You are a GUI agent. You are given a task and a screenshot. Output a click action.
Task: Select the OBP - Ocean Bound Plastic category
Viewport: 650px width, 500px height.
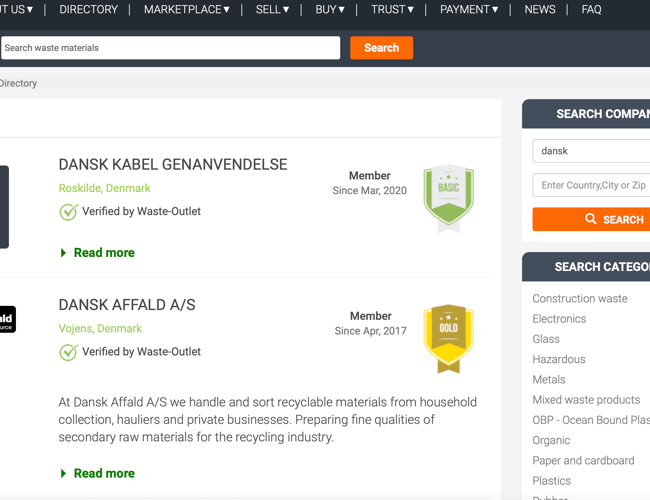[591, 420]
